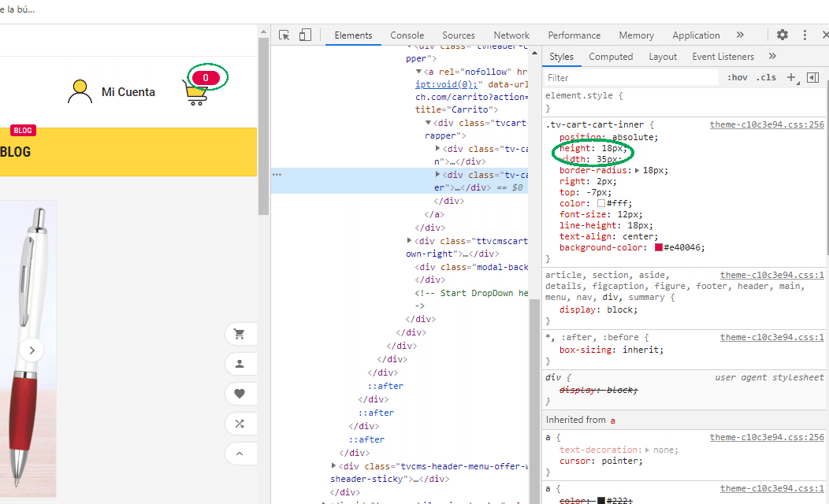Click the #e40046 background-color swatch
Screen dimensions: 829x504
tap(658, 247)
